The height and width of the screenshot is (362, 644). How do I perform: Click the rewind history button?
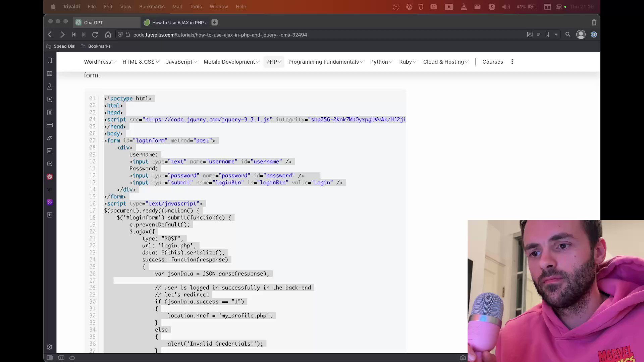[x=74, y=35]
